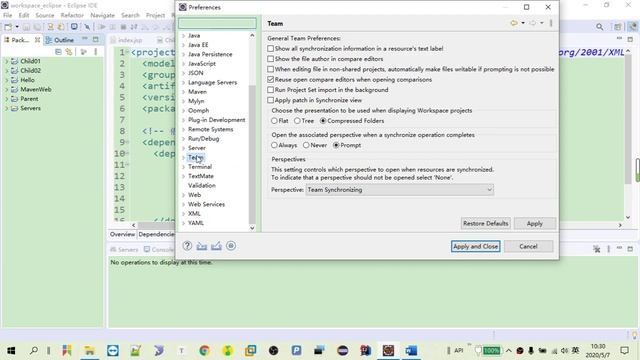Select Tree presentation radio button
Image resolution: width=640 pixels, height=360 pixels.
tap(297, 121)
